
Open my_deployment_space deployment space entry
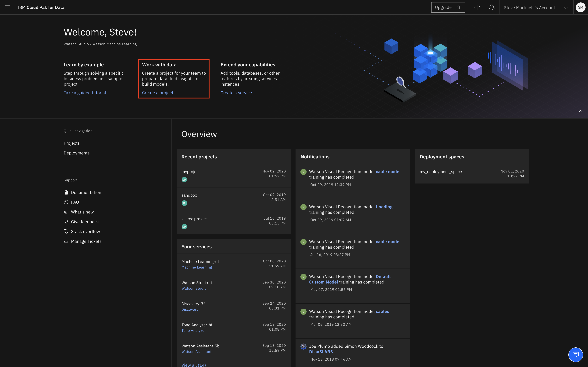441,172
